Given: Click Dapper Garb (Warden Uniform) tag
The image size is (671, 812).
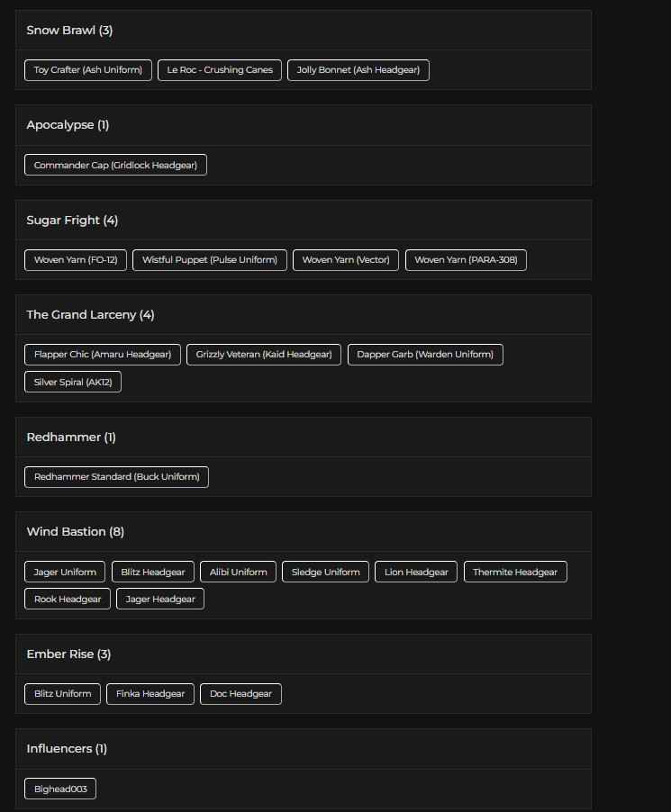Looking at the screenshot, I should point(425,355).
